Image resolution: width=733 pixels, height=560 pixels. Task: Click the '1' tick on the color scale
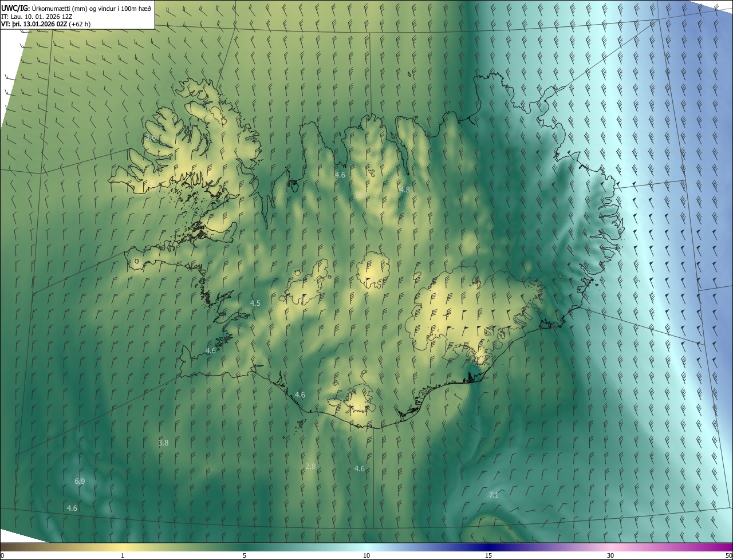123,556
